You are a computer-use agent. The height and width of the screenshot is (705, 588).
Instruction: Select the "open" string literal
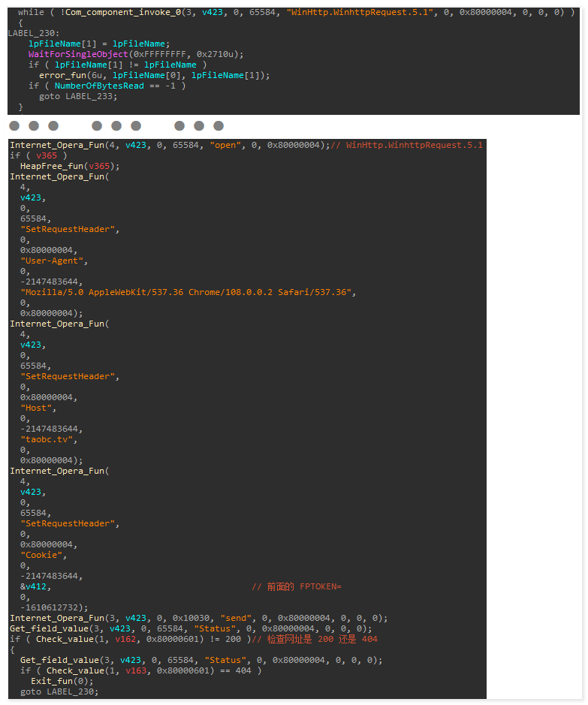tap(225, 145)
